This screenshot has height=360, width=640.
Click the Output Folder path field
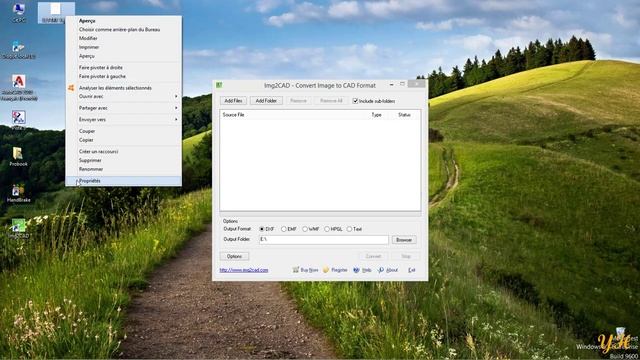(x=324, y=240)
